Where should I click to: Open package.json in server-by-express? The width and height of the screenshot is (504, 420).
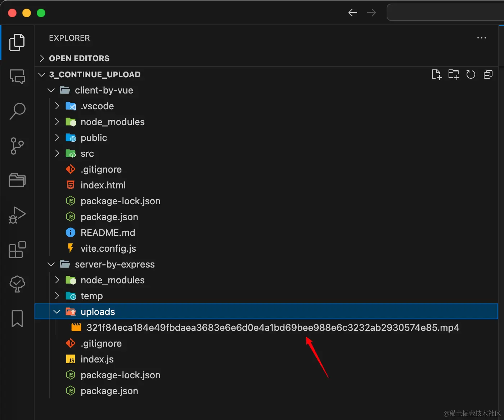[x=266, y=391]
